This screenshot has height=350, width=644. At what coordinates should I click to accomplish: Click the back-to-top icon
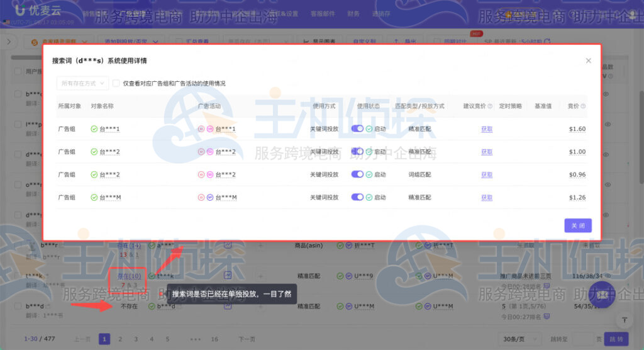coord(625,320)
